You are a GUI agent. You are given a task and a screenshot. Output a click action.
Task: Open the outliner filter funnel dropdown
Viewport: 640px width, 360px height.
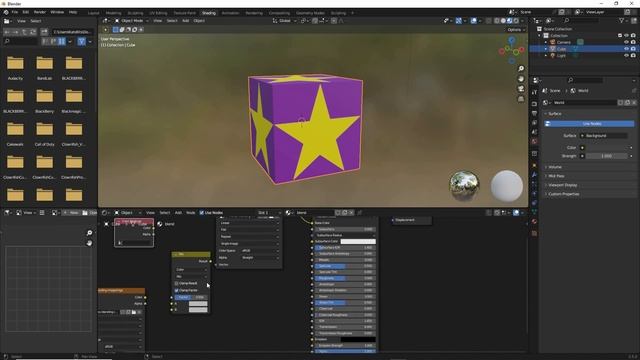coord(623,20)
